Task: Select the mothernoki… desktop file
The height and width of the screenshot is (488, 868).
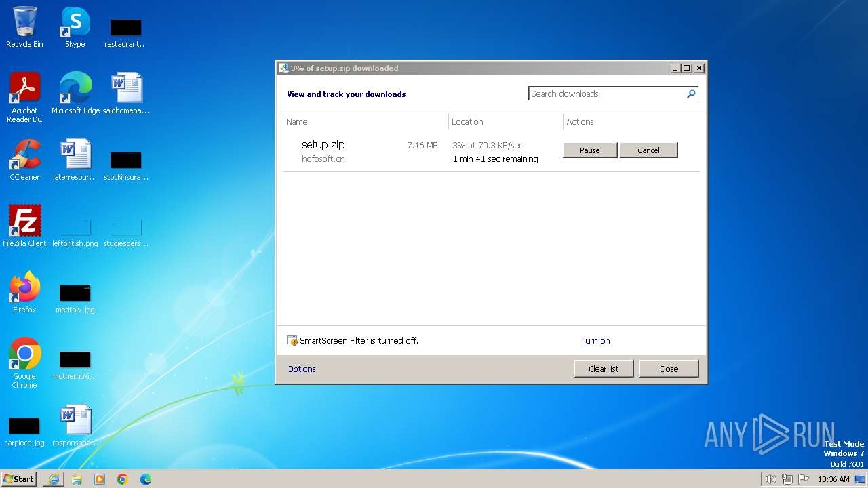Action: pyautogui.click(x=75, y=365)
